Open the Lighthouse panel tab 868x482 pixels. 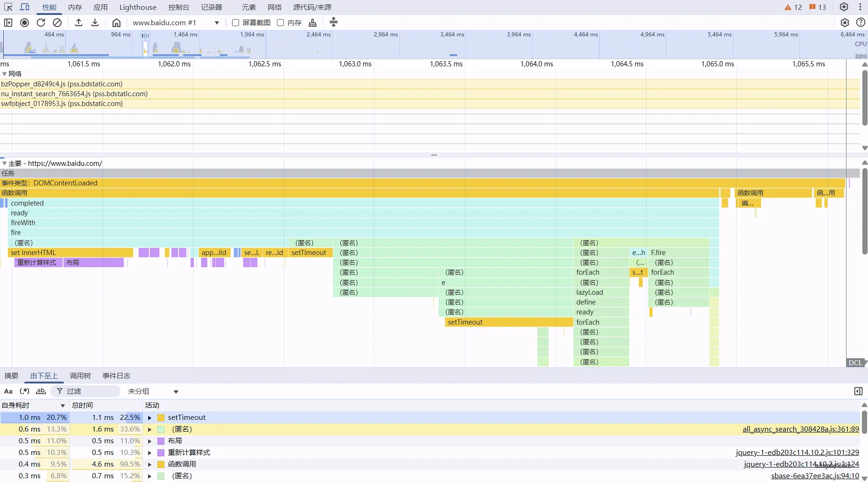[x=138, y=7]
